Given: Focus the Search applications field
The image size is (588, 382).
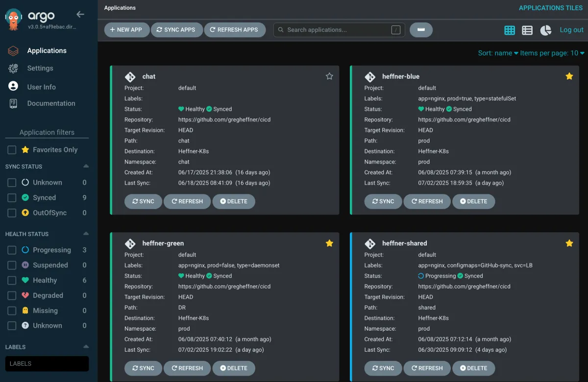Looking at the screenshot, I should (339, 30).
